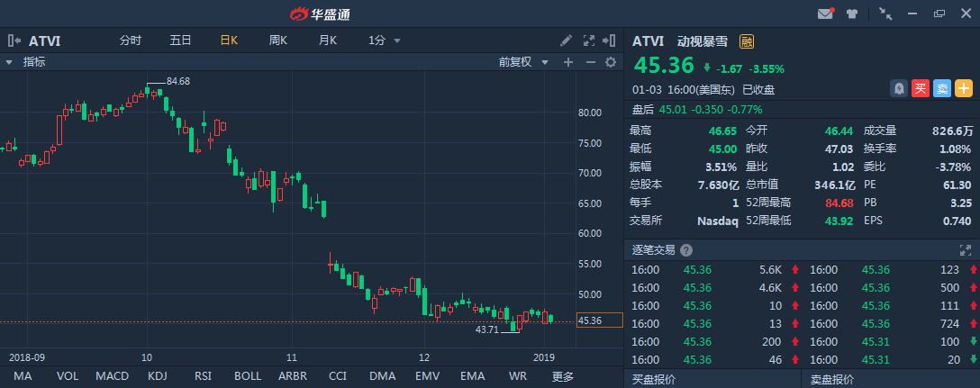
Task: Restore the application window
Action: pyautogui.click(x=939, y=14)
